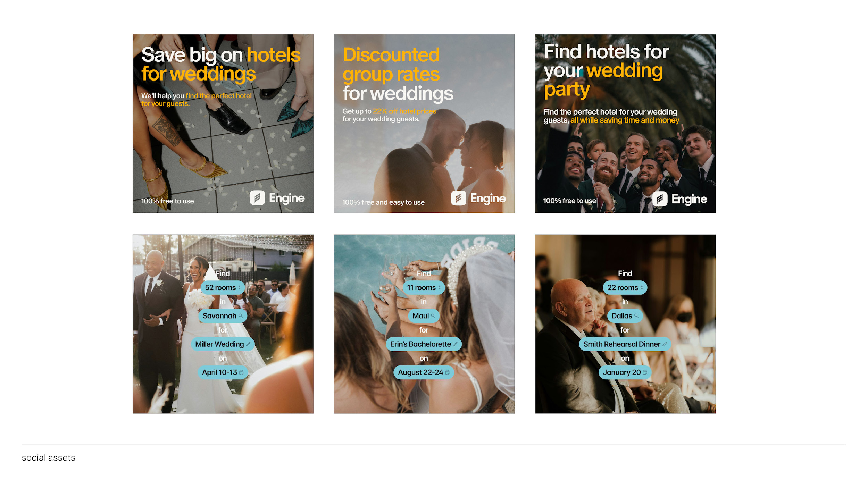Click pencil icon beside Smith Rehearsal Dinner
Image resolution: width=868 pixels, height=488 pixels.
click(665, 344)
